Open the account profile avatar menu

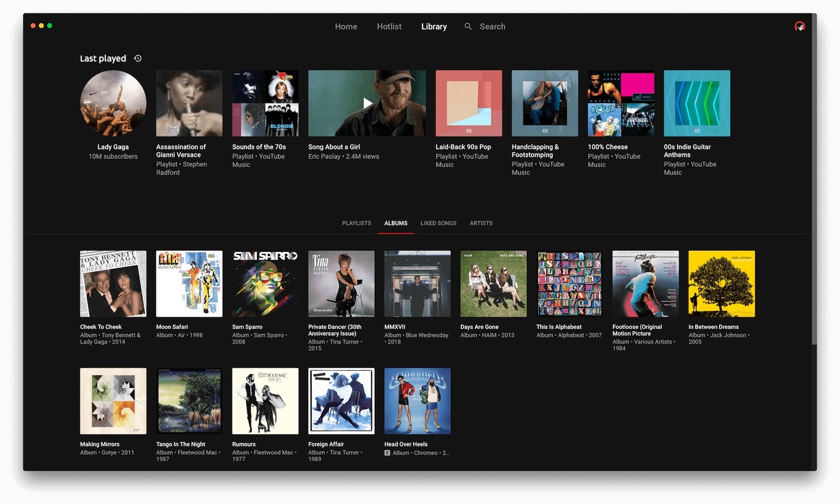tap(799, 26)
